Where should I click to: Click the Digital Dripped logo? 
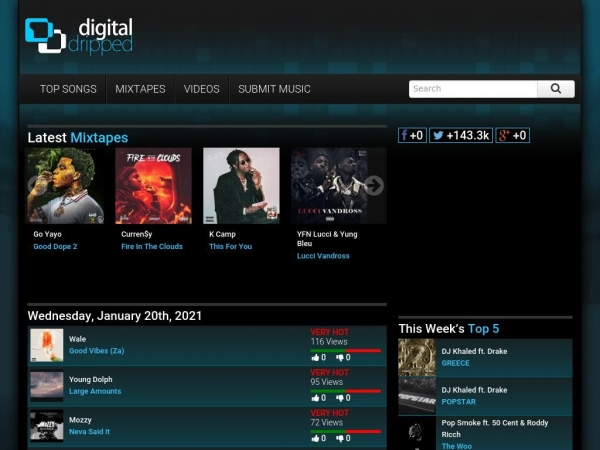pos(79,36)
